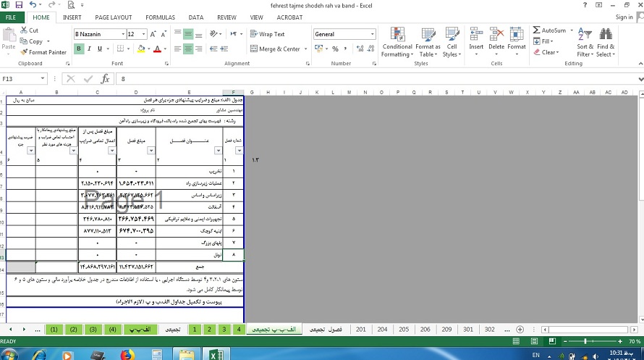
Task: Apply Bold formatting to the cell
Action: coord(80,49)
